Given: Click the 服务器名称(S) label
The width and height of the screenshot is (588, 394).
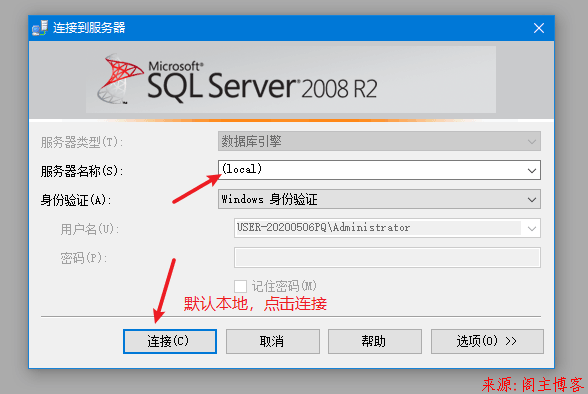Looking at the screenshot, I should 82,171.
